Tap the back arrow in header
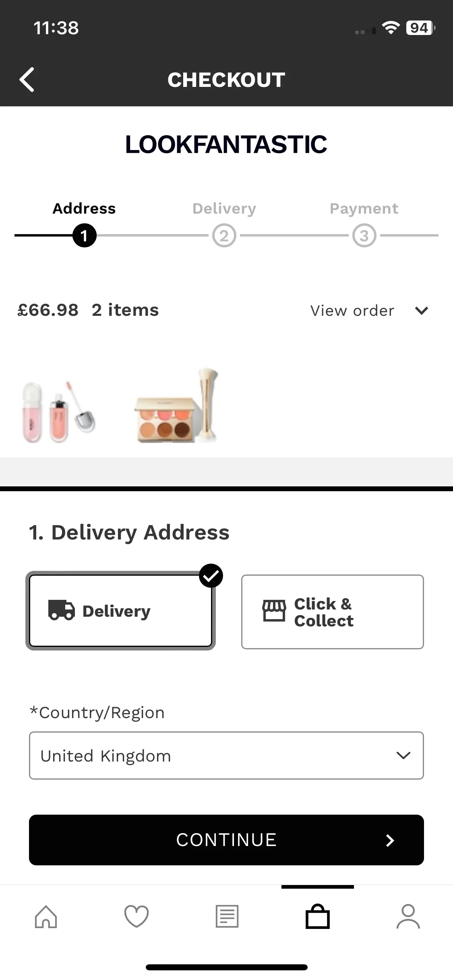 pos(27,80)
